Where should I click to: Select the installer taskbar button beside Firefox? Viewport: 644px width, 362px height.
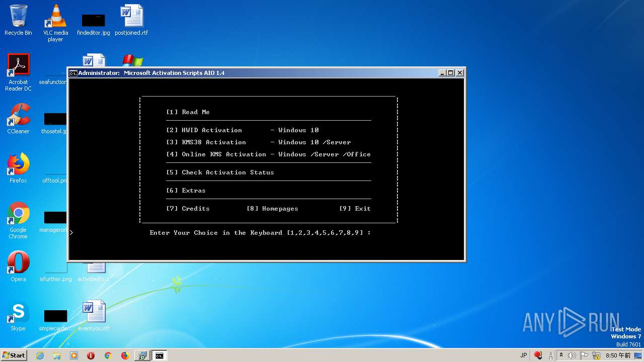tap(142, 355)
